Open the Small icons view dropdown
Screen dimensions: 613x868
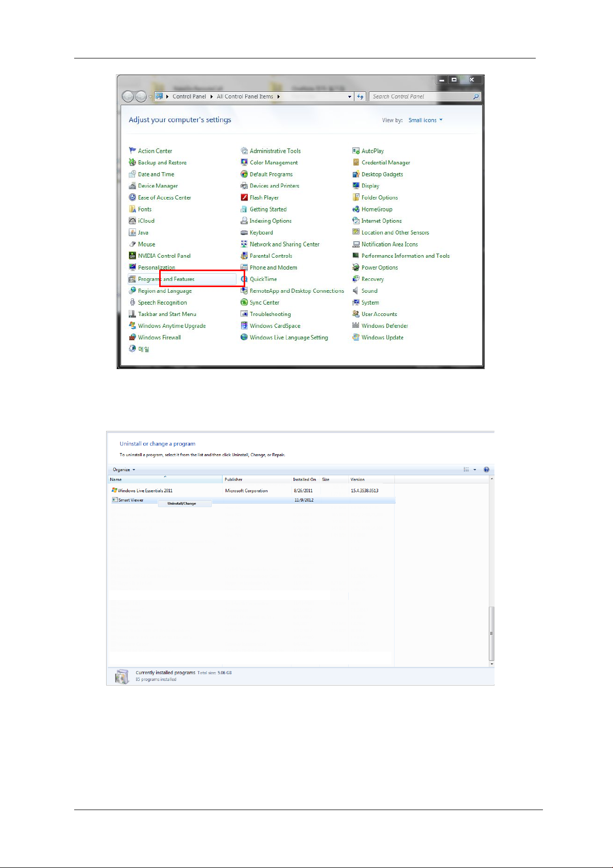point(425,120)
